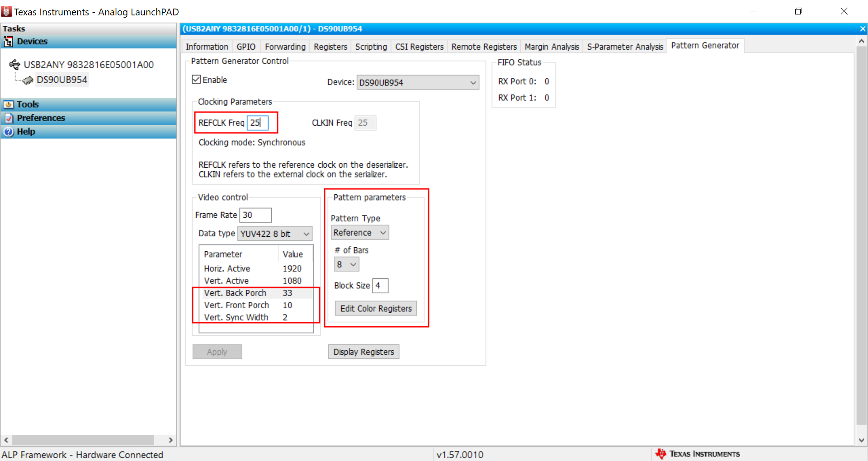Click the Devices panel icon
Screen dimensions: 868x461
(x=8, y=42)
